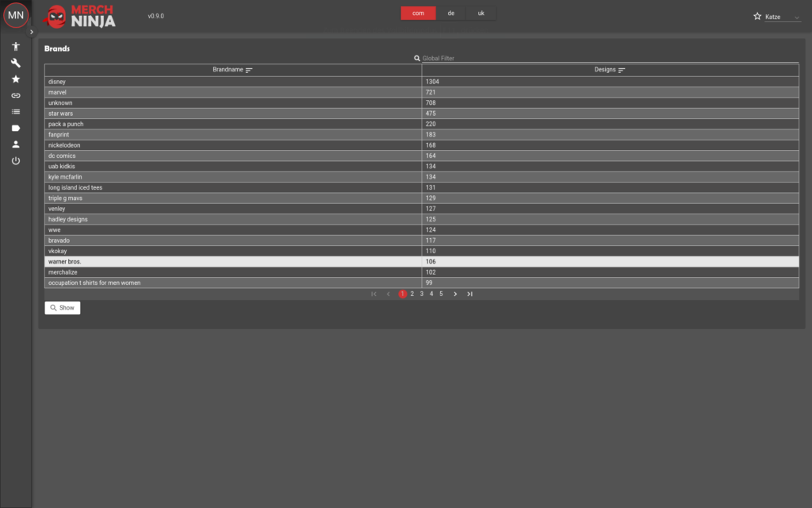Screen dimensions: 812x508
Task: Open the star favorites sidebar icon
Action: click(16, 79)
